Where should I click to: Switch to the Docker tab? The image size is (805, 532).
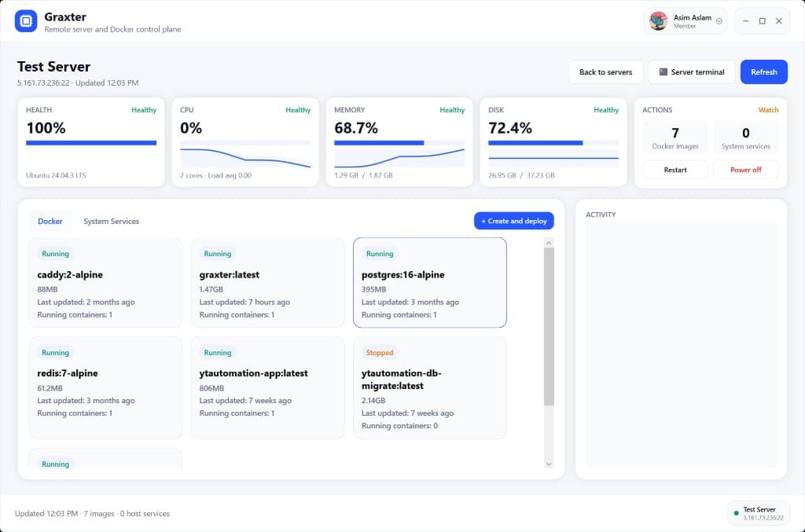(50, 221)
